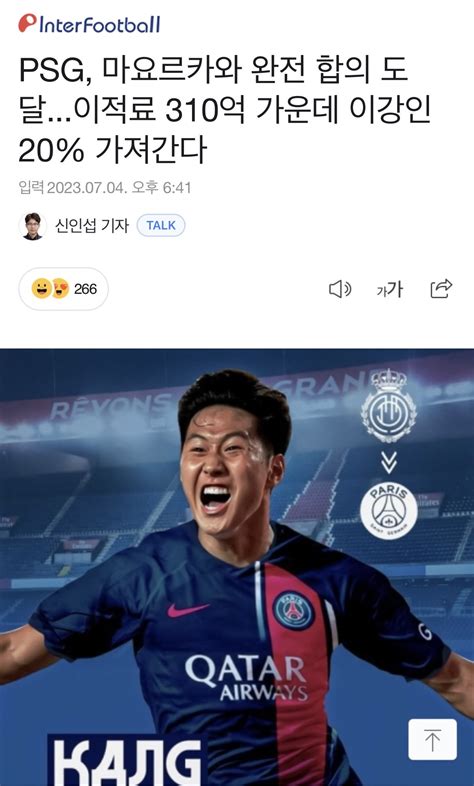Screen dimensions: 474x786
Task: Open reporter 신인섭 기자 profile
Action: (92, 226)
